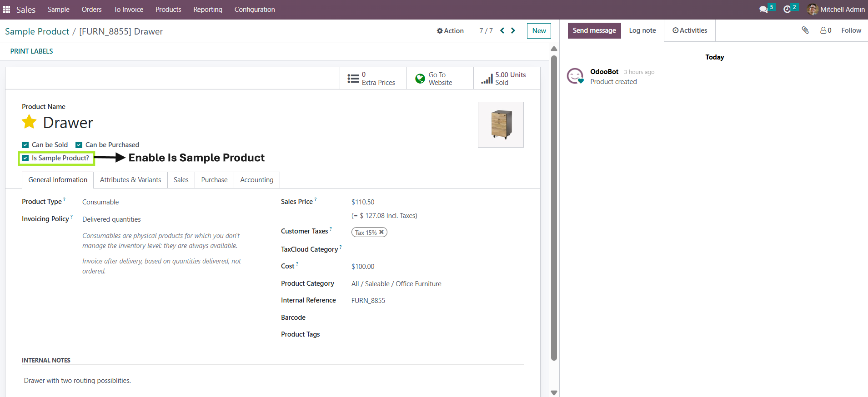Click the Drawer product image thumbnail
868x397 pixels.
point(501,124)
